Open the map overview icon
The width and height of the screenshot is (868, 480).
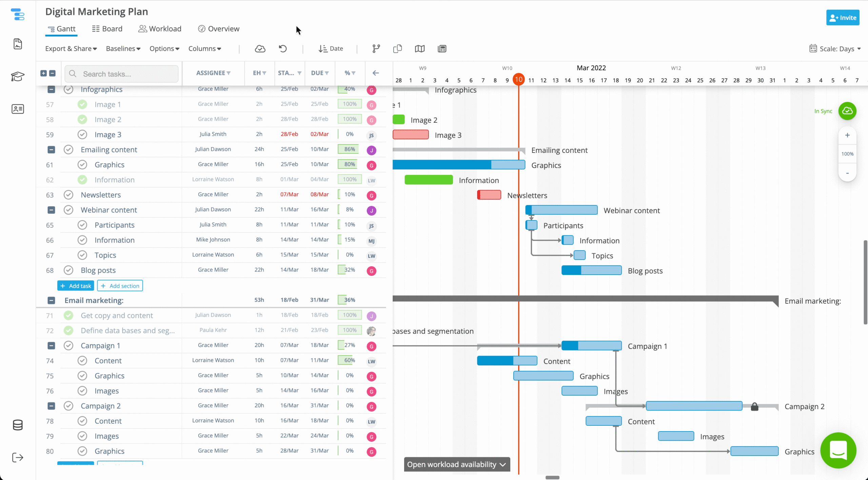click(x=420, y=48)
